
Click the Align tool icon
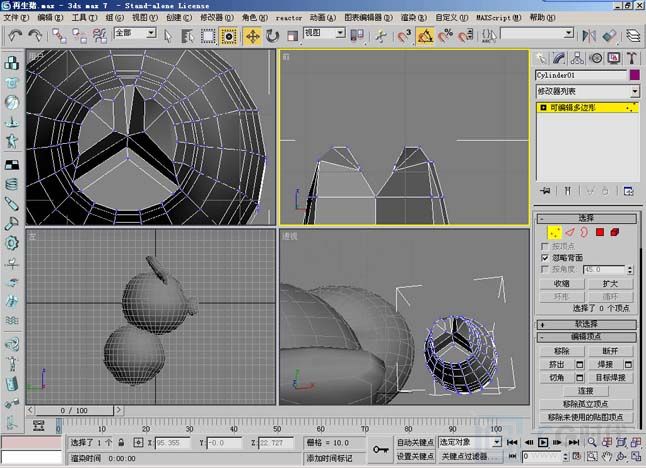click(x=609, y=36)
